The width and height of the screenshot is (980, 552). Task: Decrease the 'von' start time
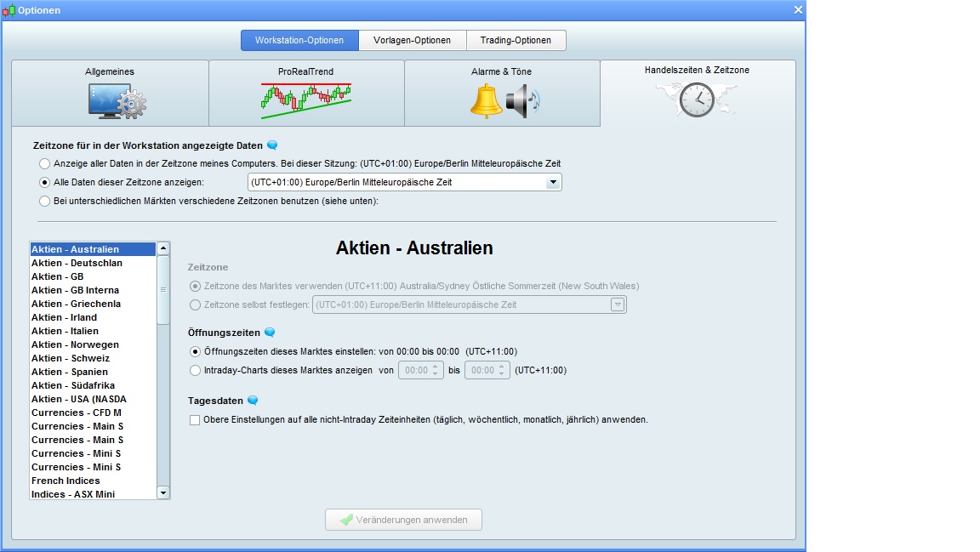coord(435,374)
